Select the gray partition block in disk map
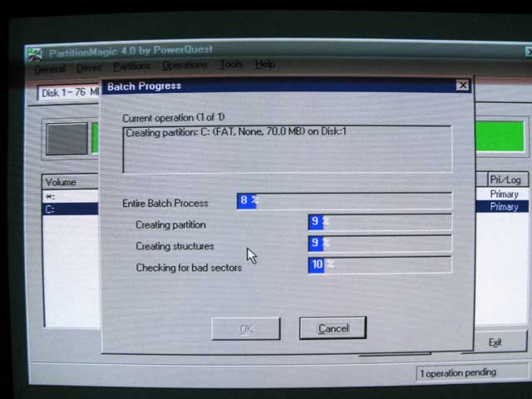Viewport: 532px width, 399px height. coord(66,139)
